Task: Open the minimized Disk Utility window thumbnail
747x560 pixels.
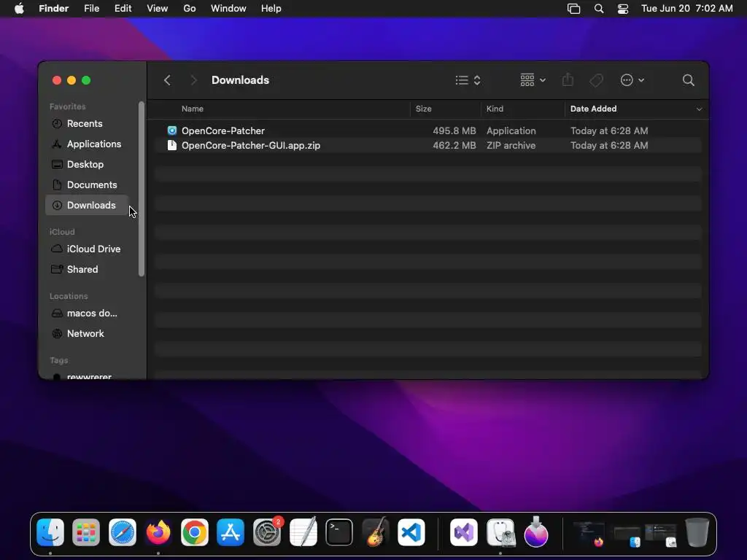Action: click(661, 535)
